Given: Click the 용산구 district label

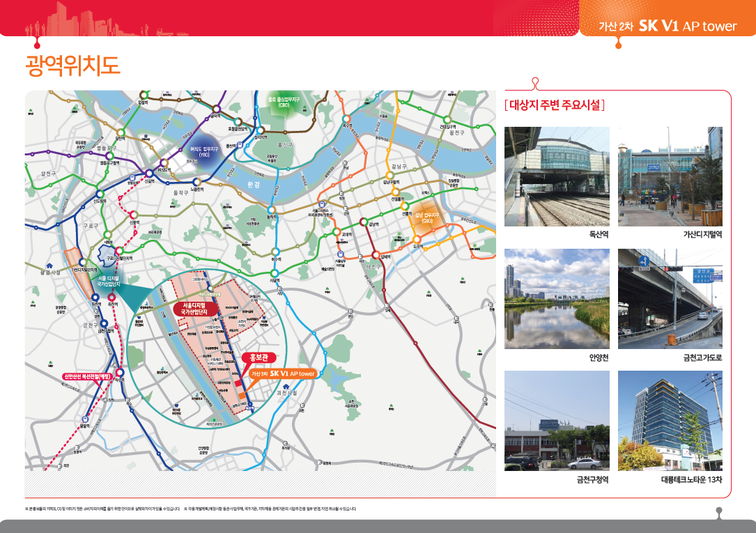Looking at the screenshot, I should [286, 145].
